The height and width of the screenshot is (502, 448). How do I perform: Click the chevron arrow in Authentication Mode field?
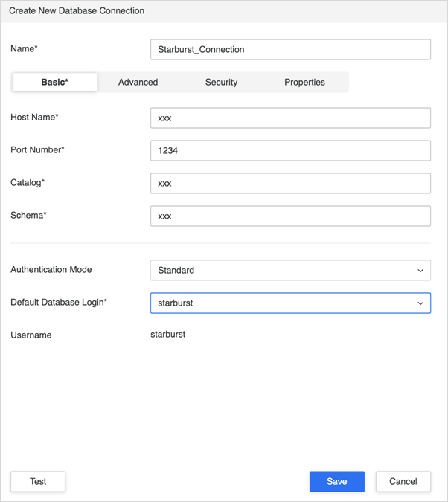click(x=420, y=271)
